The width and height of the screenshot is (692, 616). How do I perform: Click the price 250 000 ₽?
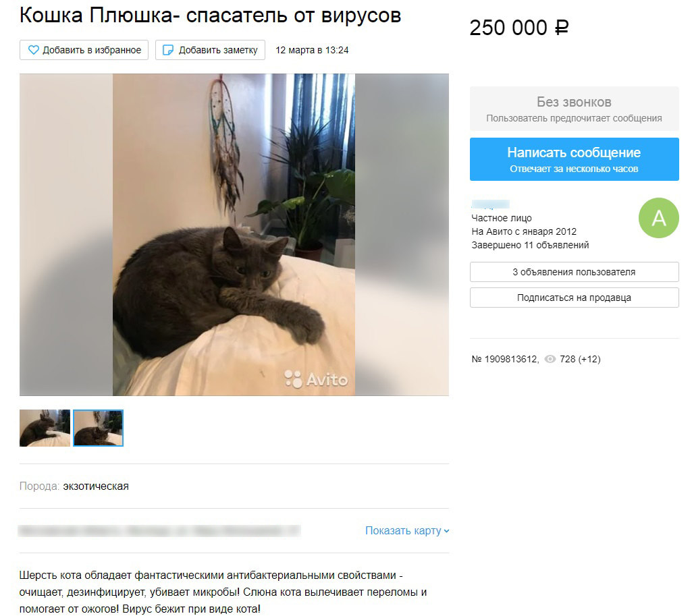click(519, 28)
